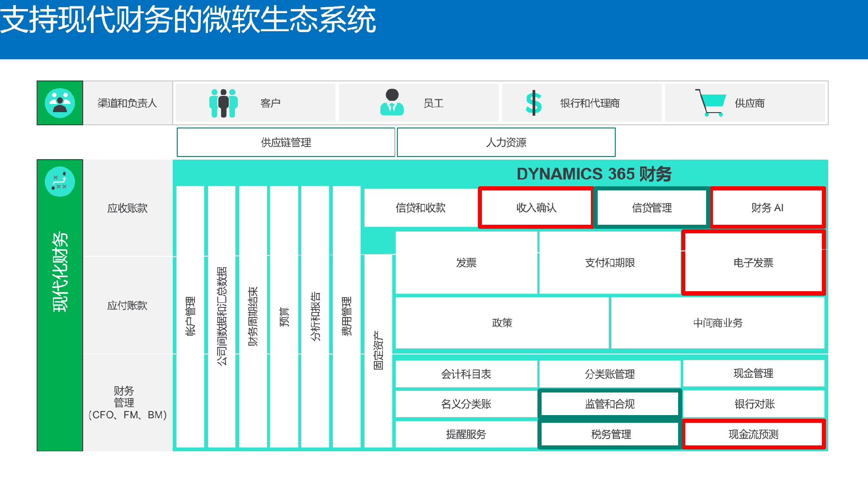Select the 客户 label
Viewport: 868px width, 487px height.
[270, 103]
